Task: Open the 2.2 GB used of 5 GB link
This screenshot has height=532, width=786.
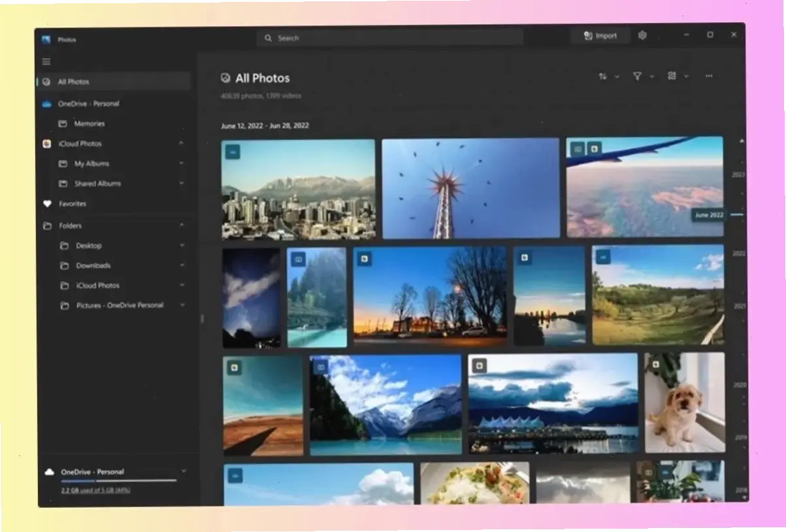Action: (95, 490)
